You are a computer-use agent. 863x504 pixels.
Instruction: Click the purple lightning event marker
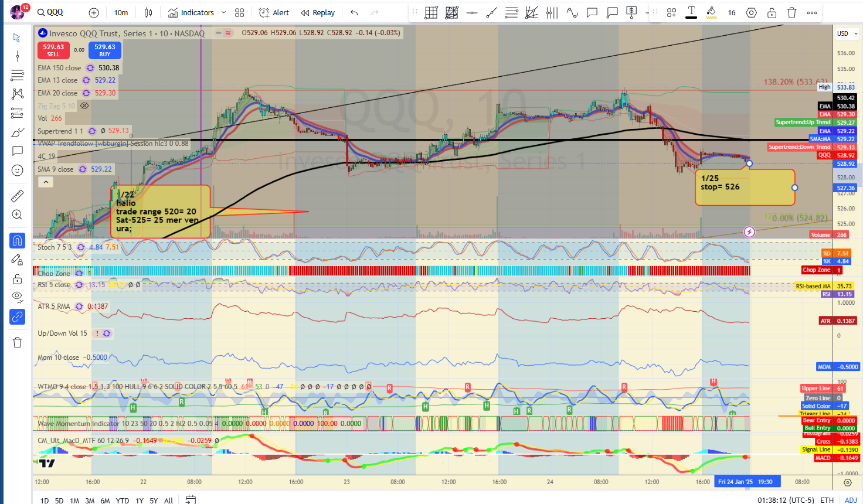coord(749,232)
